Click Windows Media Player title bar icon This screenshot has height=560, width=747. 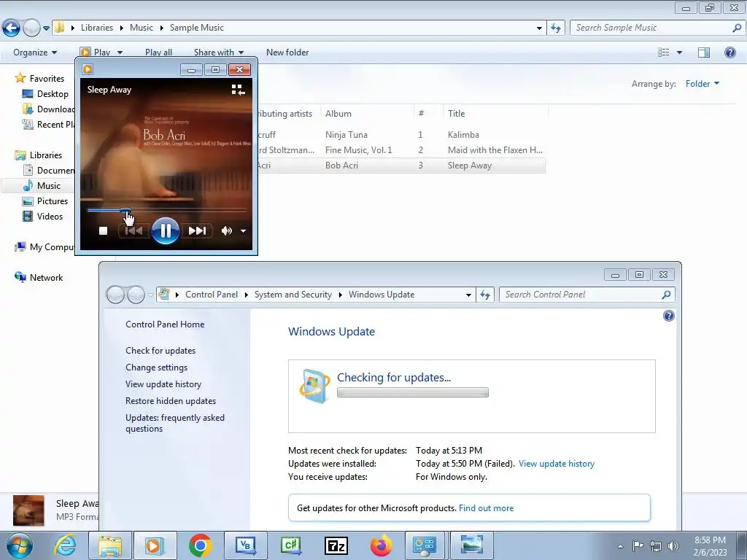click(88, 69)
